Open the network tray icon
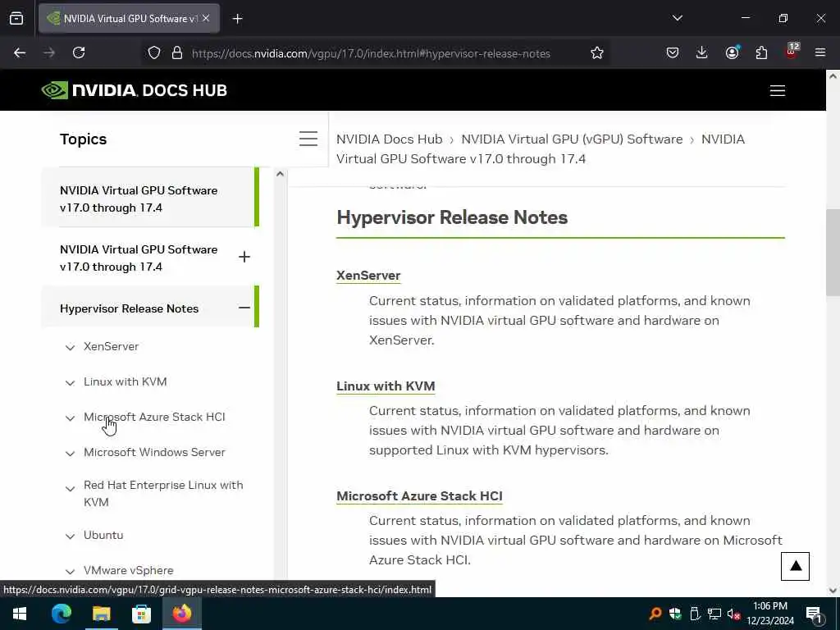The image size is (840, 630). (714, 614)
